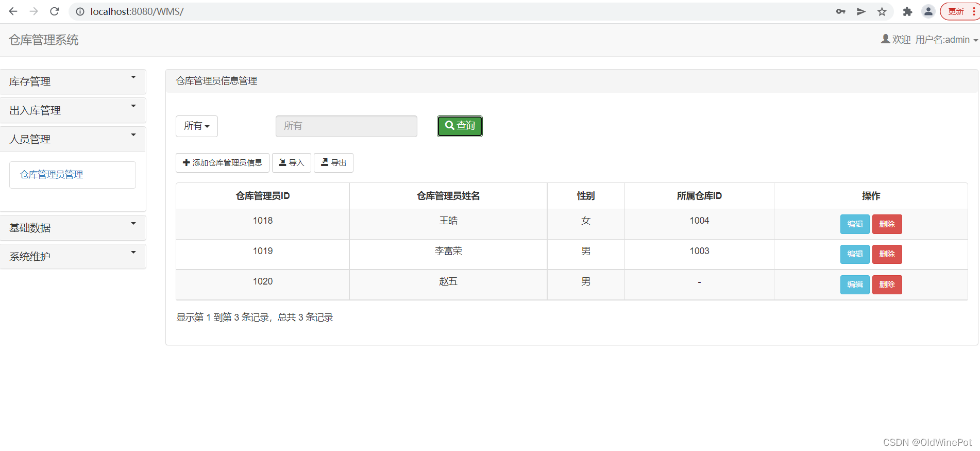Click the 所有 search input field
Viewport: 980px width, 451px height.
click(346, 126)
